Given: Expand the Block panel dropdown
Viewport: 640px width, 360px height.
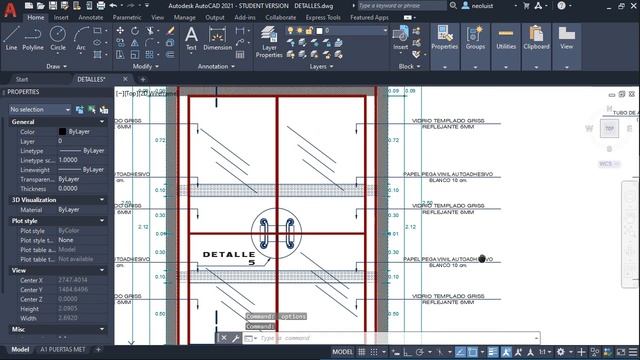Looking at the screenshot, I should point(409,66).
